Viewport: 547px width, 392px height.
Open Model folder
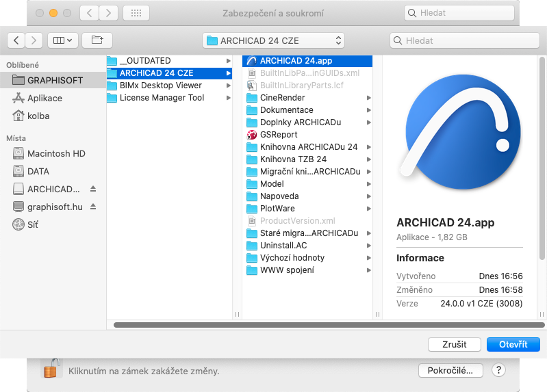(307, 184)
